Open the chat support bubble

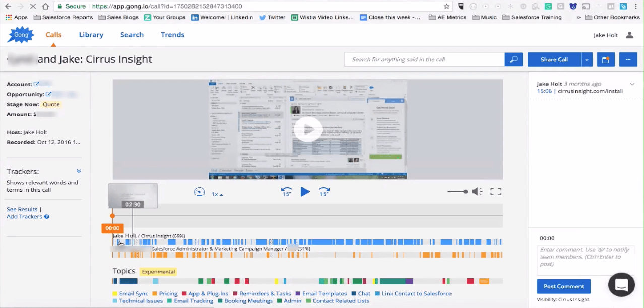click(x=621, y=285)
